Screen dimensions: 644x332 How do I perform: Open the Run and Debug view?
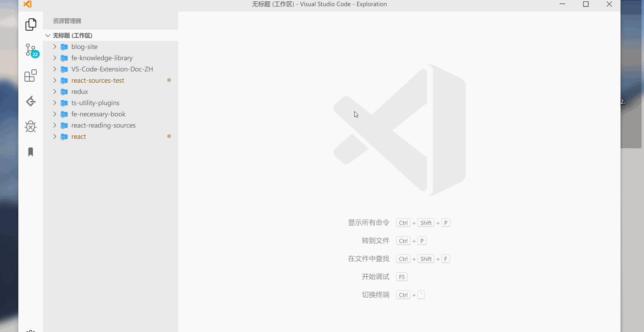pos(31,127)
